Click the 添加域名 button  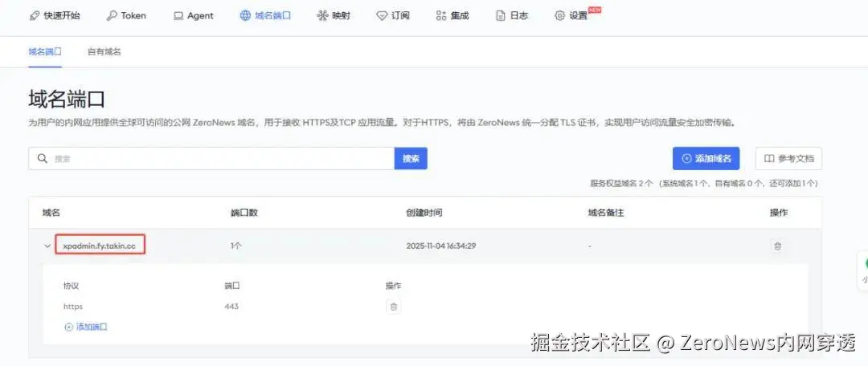[x=706, y=159]
